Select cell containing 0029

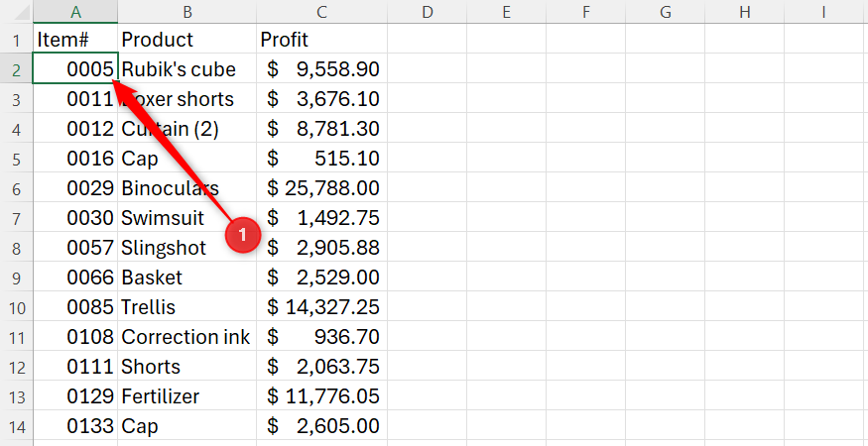pos(75,188)
